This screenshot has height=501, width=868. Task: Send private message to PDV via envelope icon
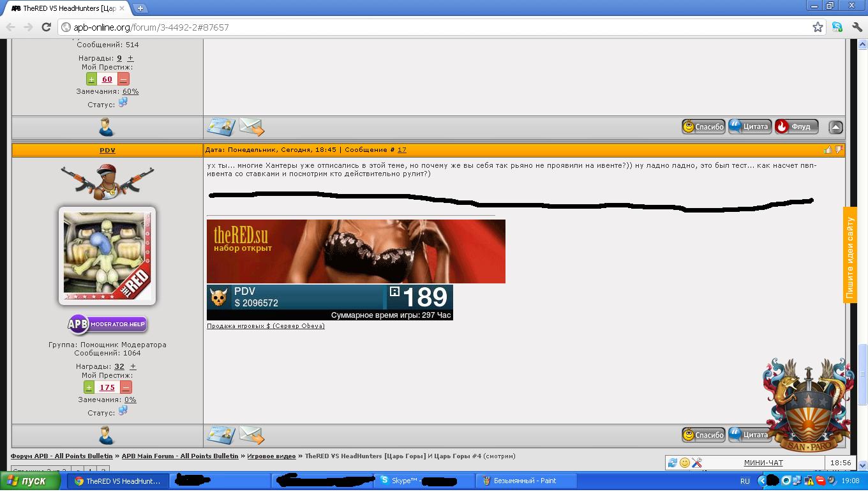251,435
